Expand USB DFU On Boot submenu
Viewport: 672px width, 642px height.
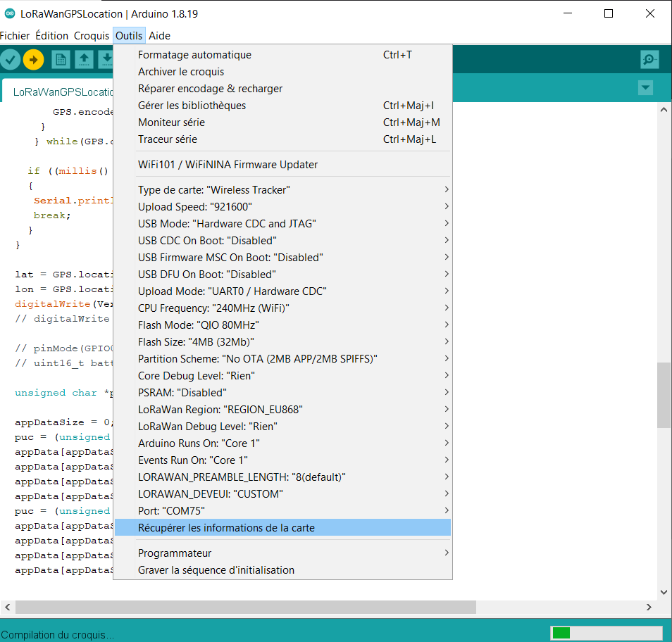tap(282, 275)
